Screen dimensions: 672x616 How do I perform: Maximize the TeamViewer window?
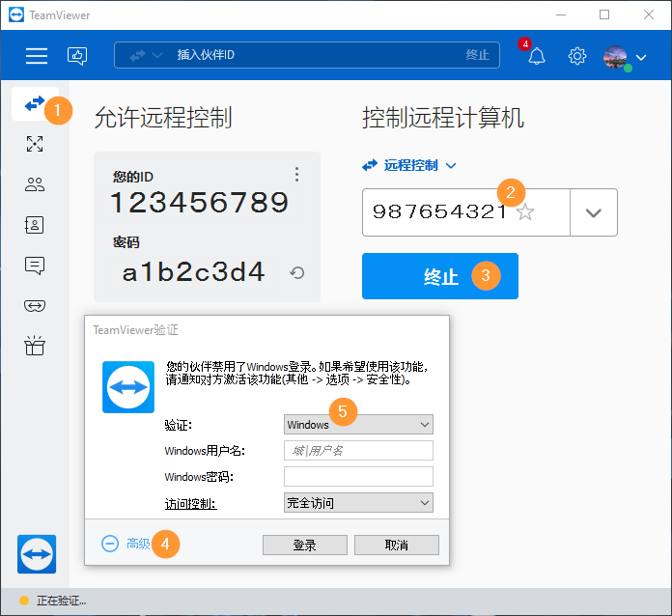(604, 15)
